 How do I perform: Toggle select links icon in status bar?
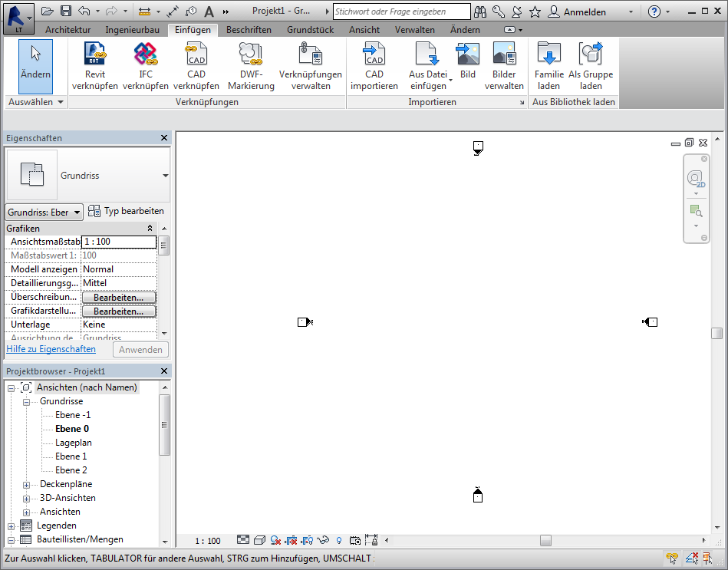coord(671,558)
